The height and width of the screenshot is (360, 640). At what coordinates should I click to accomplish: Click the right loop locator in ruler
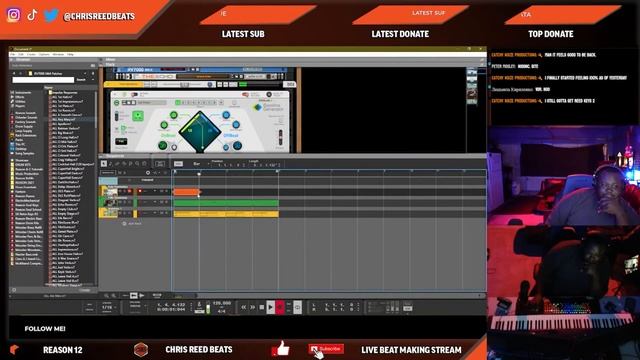point(278,172)
